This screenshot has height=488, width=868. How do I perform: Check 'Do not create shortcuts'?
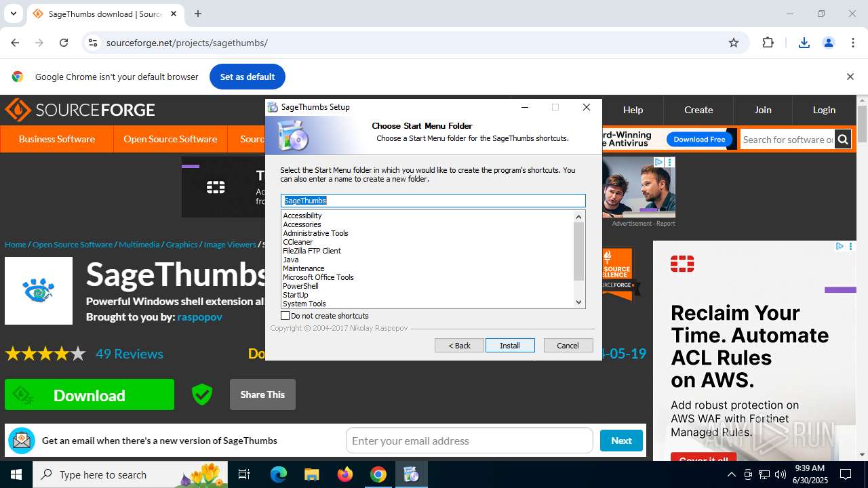pyautogui.click(x=325, y=316)
